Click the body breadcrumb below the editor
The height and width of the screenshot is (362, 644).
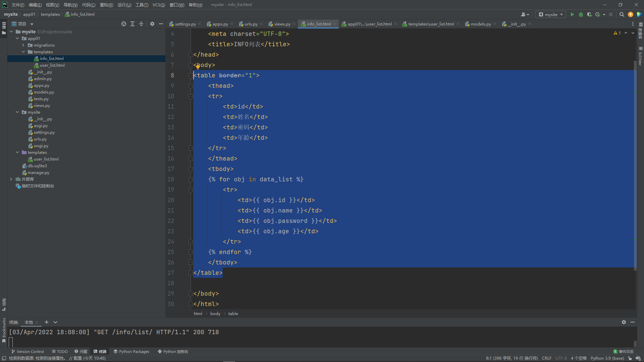215,314
